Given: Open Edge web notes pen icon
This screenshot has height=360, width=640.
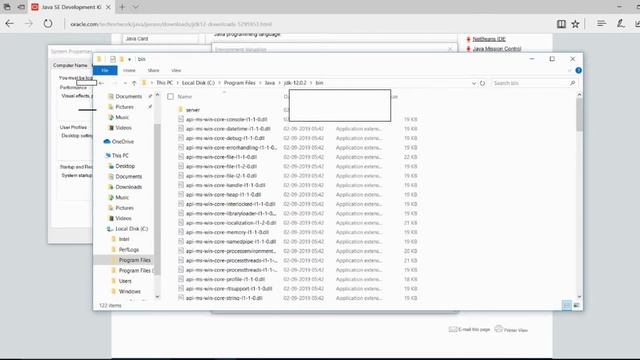Looking at the screenshot, I should 621,24.
